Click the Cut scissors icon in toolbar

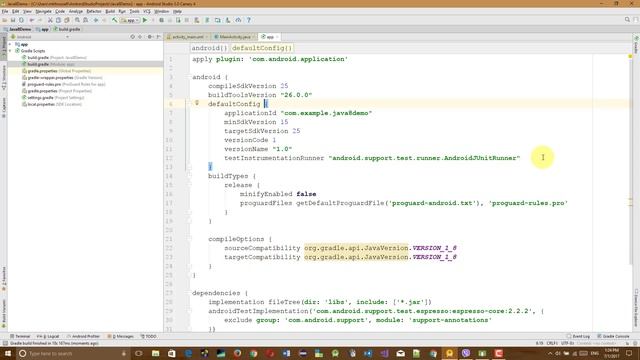50,20
